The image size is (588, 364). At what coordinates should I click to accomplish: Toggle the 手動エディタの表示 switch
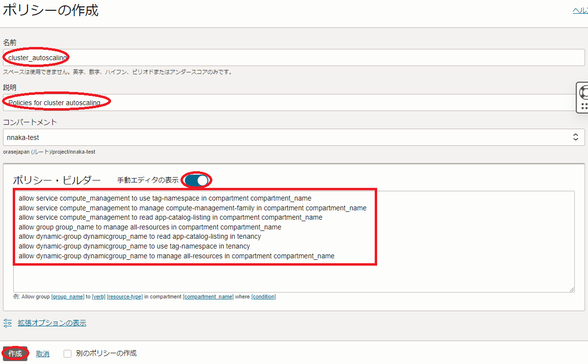click(197, 181)
